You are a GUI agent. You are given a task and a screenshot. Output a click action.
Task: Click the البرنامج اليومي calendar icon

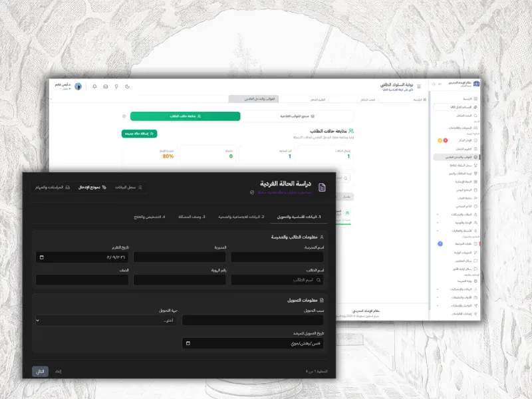coord(475,190)
